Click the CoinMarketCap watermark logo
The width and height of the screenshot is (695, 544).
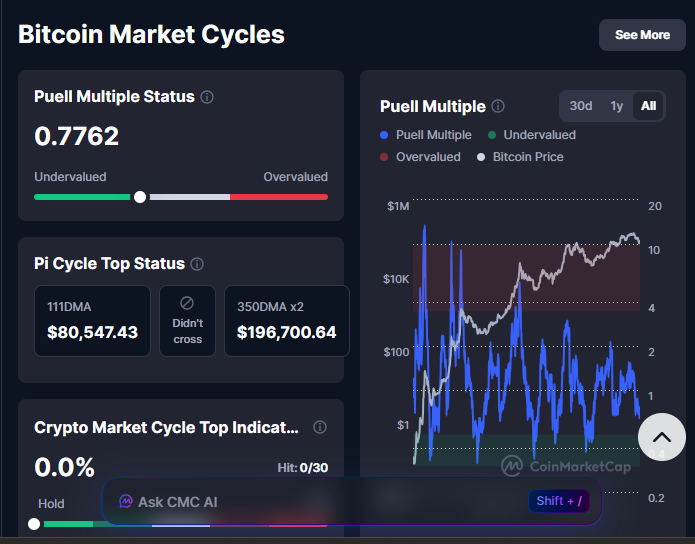513,466
